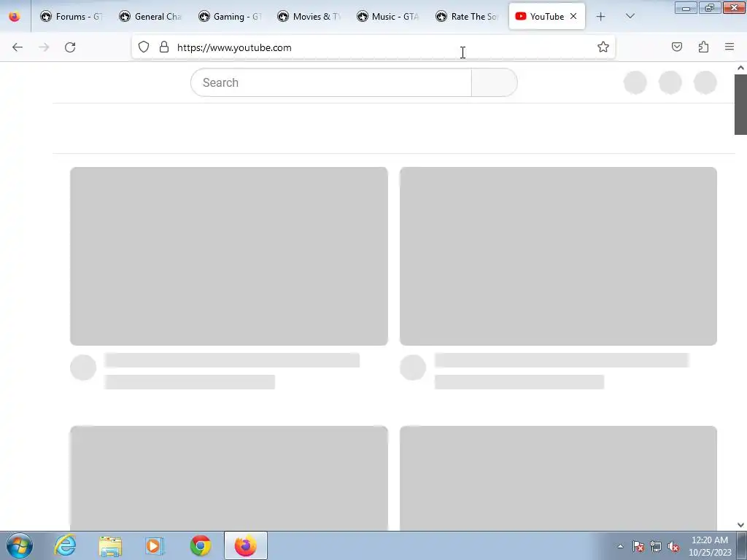Open Windows Explorer from taskbar
747x560 pixels.
tap(110, 545)
